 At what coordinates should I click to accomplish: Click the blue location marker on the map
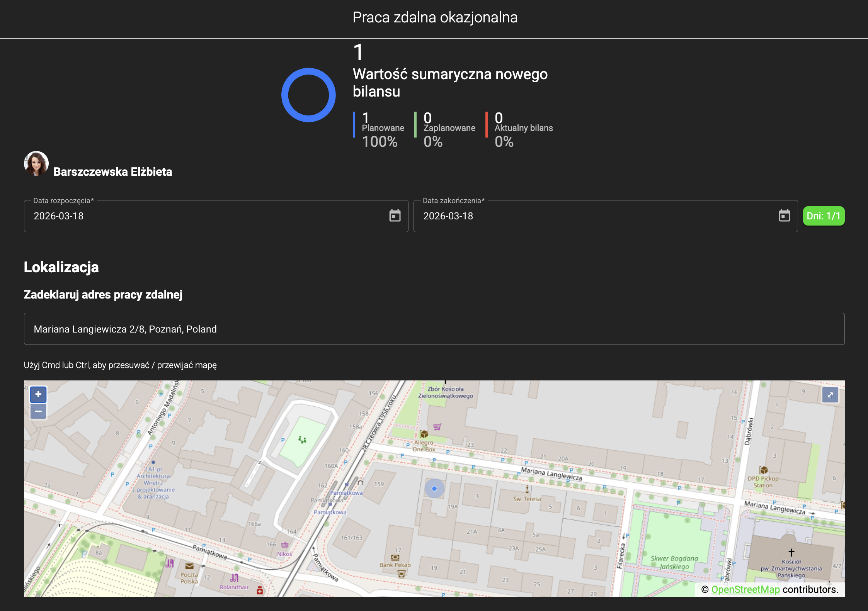click(x=434, y=489)
